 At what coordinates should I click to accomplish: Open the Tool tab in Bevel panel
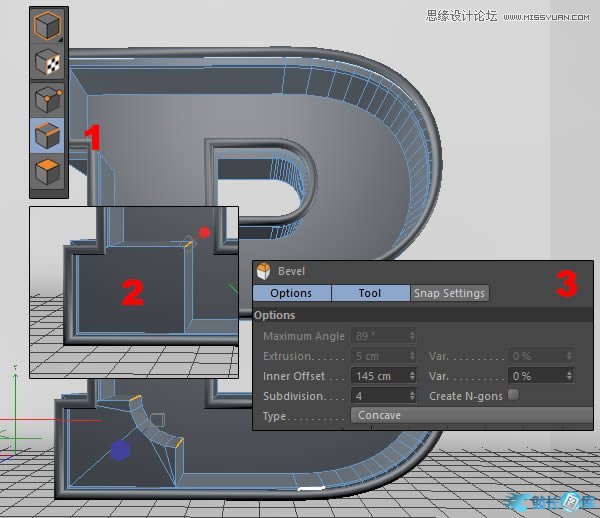pyautogui.click(x=370, y=293)
